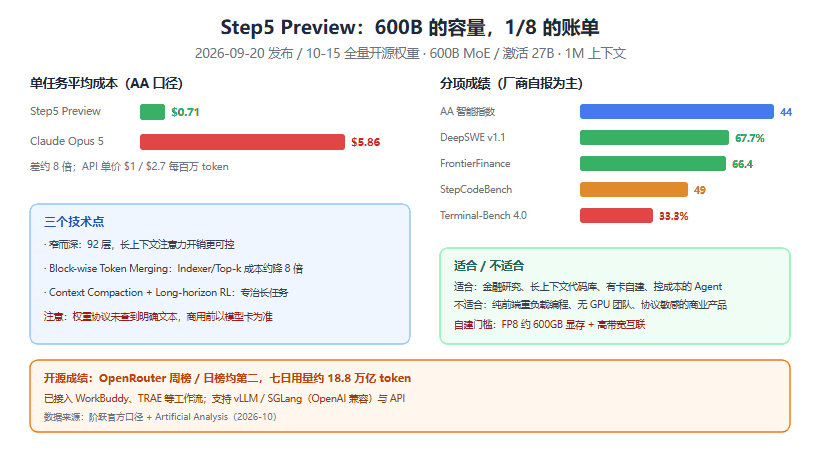Click the 'StepCodeBench' label

[x=476, y=189]
